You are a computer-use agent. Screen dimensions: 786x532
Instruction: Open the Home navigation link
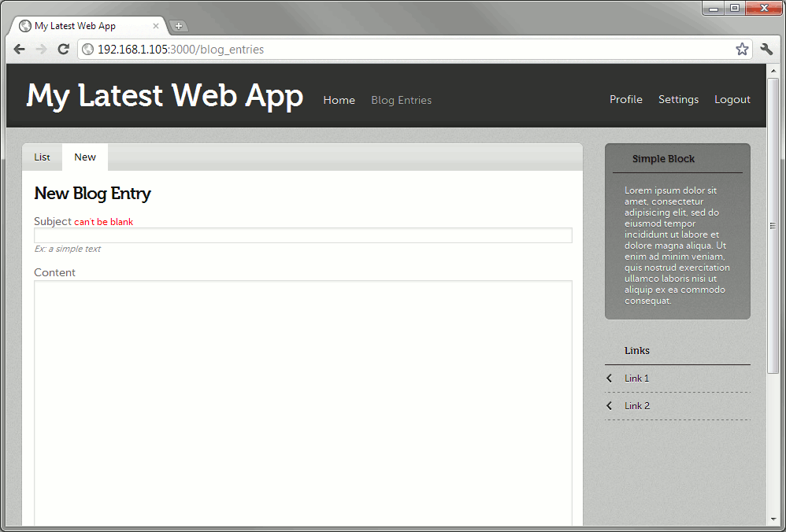(339, 100)
